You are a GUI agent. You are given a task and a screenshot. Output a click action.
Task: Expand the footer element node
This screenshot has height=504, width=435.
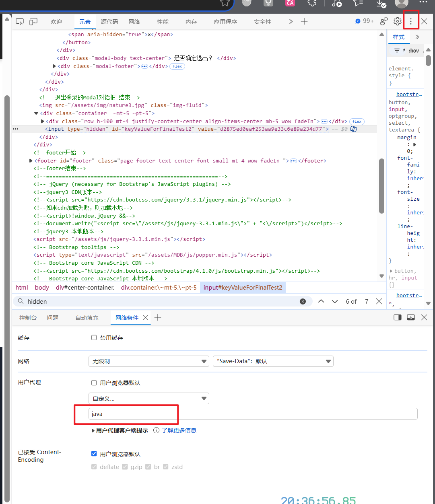tap(31, 160)
